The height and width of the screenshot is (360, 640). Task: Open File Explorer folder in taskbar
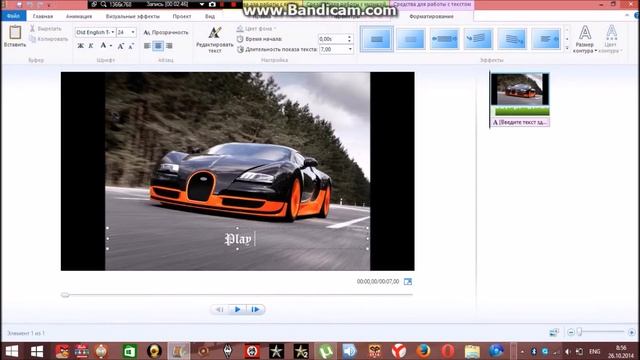472,351
